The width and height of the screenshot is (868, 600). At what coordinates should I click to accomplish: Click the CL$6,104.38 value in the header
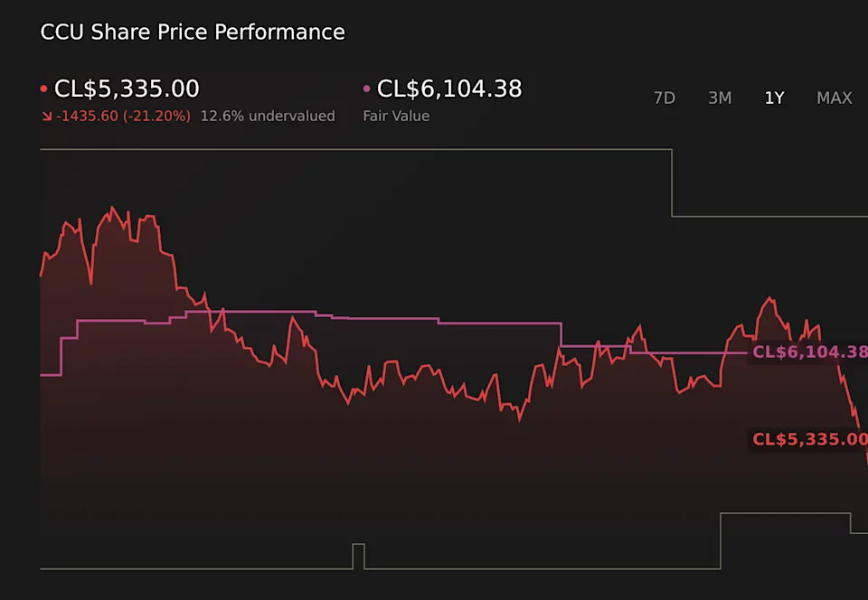pyautogui.click(x=449, y=89)
